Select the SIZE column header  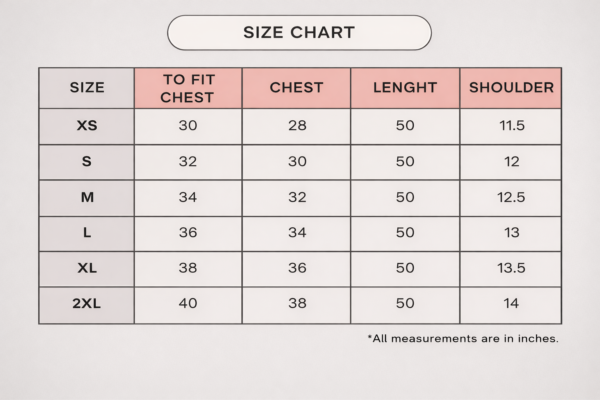[x=87, y=88]
